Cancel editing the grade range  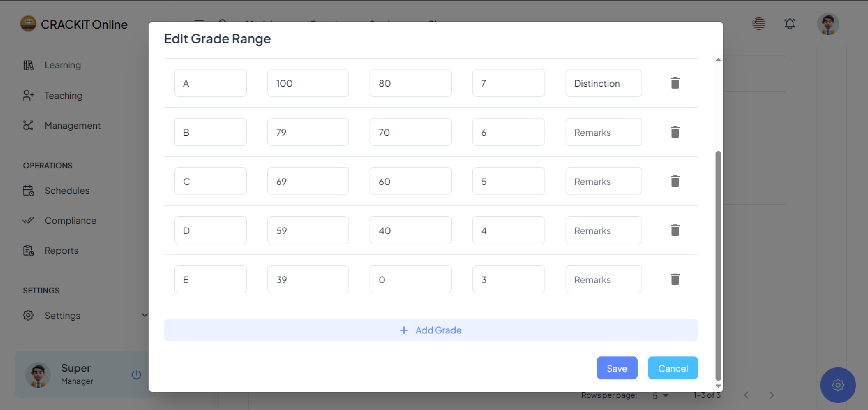coord(672,368)
